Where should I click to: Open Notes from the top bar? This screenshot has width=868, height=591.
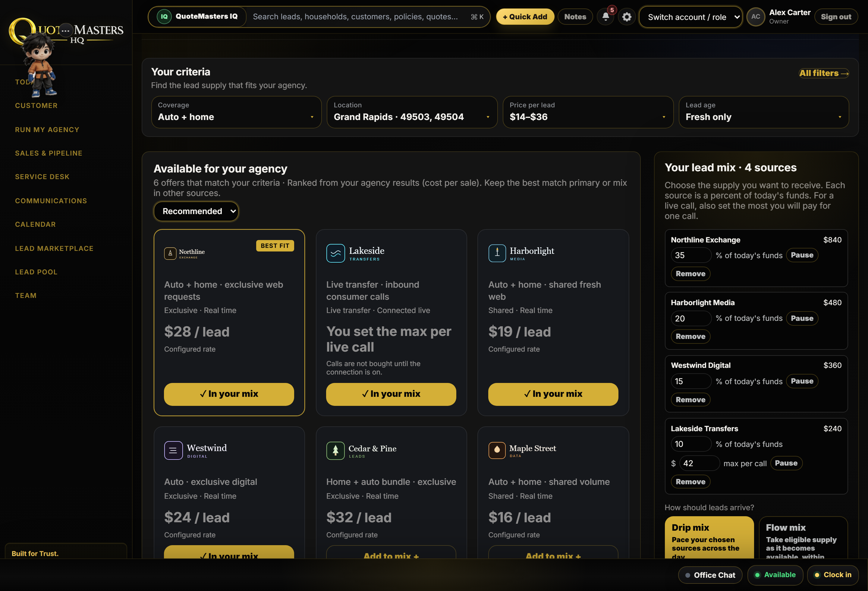(575, 17)
